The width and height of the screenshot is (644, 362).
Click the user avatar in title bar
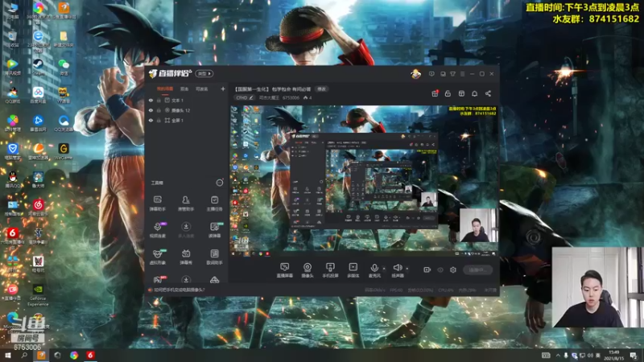pos(415,74)
